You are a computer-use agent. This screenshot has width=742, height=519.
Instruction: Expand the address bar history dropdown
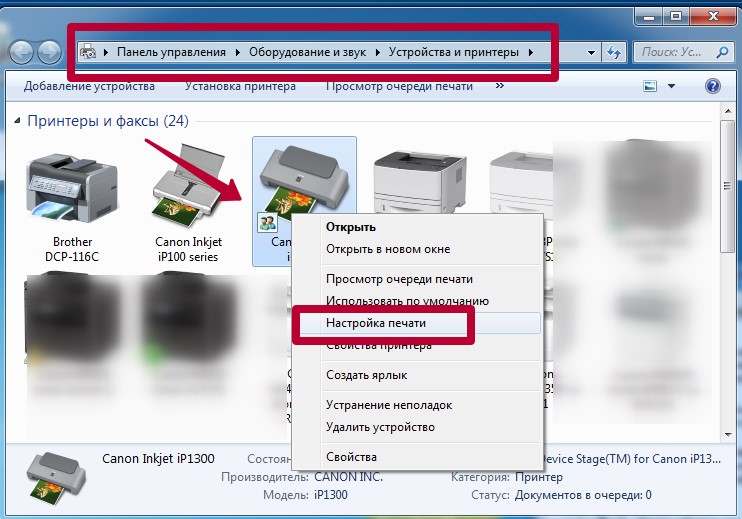coord(592,51)
